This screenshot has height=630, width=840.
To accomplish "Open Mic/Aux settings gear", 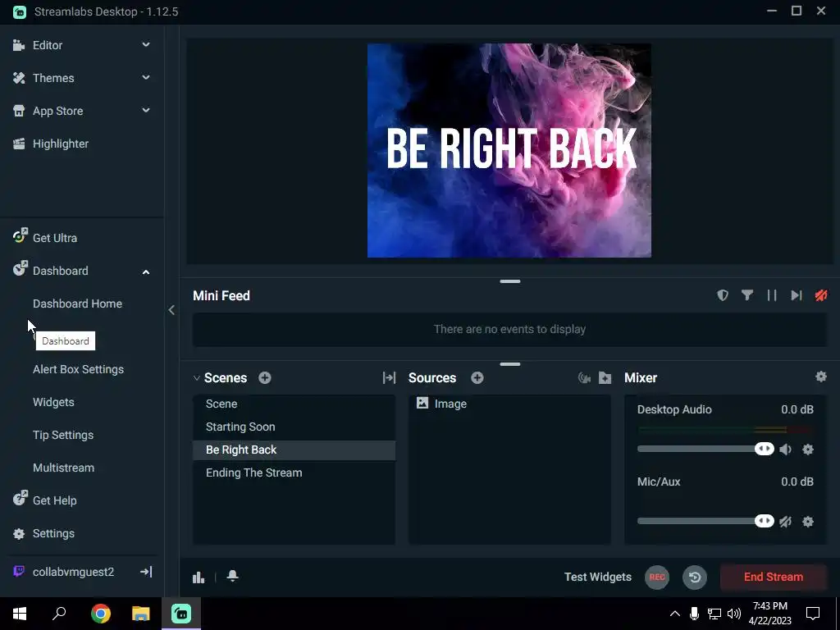I will 808,521.
